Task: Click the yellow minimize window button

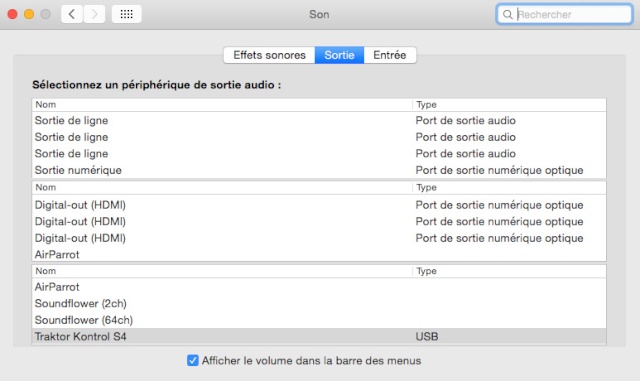Action: [x=29, y=14]
